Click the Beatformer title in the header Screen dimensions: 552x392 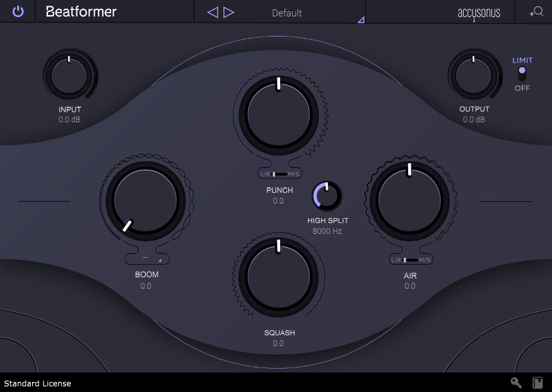[80, 11]
